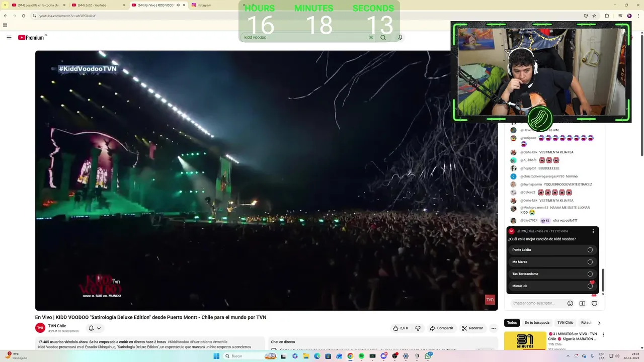
Task: Clear the 'kidd voodoo' search text
Action: pos(371,37)
